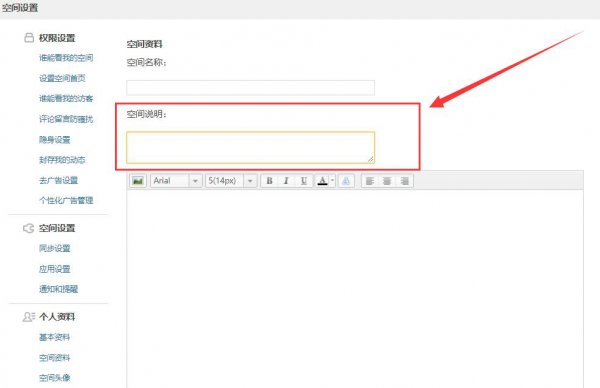Image resolution: width=600 pixels, height=388 pixels.
Task: Center align text in the editor
Action: click(x=387, y=181)
